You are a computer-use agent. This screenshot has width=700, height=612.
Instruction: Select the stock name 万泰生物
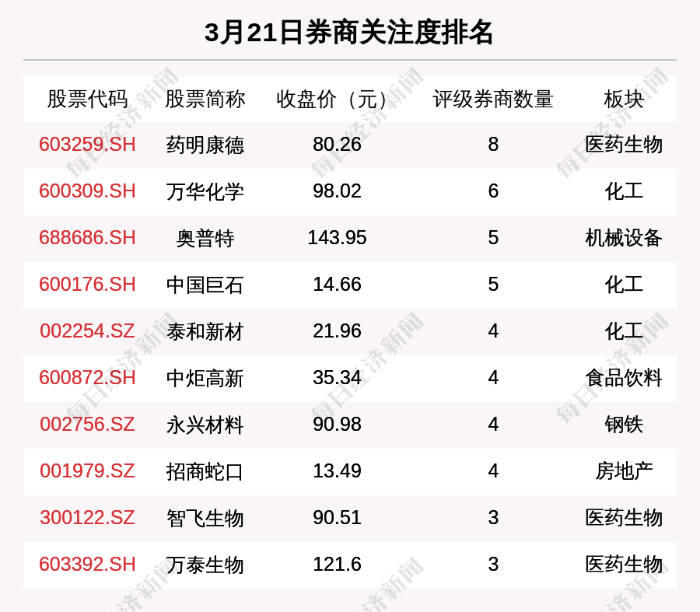[x=205, y=565]
